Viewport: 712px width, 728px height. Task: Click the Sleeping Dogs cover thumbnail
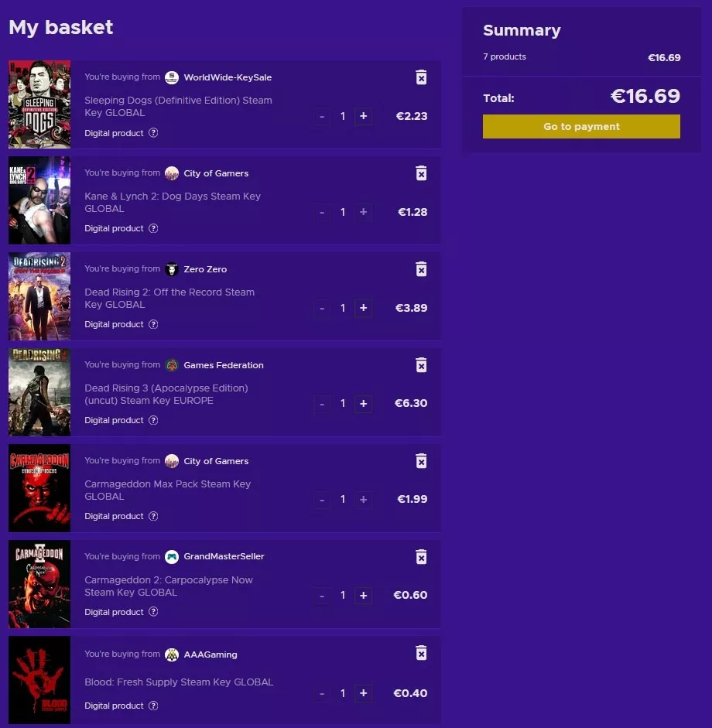click(x=39, y=104)
